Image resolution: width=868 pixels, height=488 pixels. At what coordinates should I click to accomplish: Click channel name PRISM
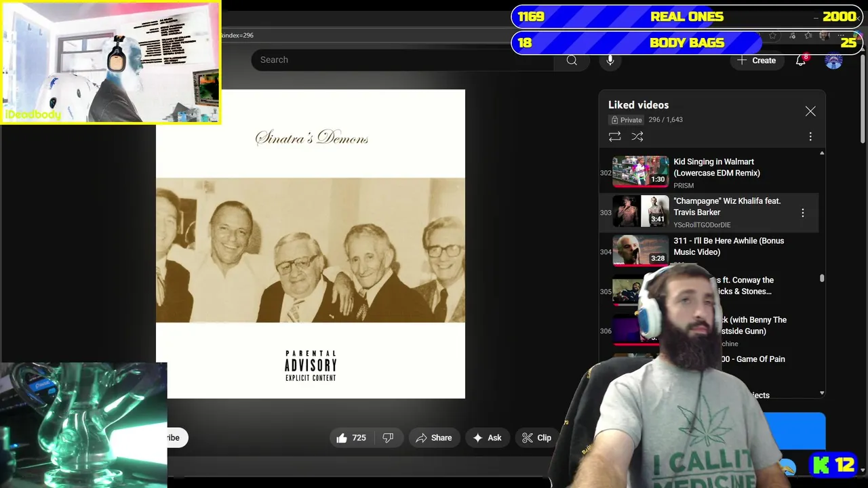tap(684, 186)
